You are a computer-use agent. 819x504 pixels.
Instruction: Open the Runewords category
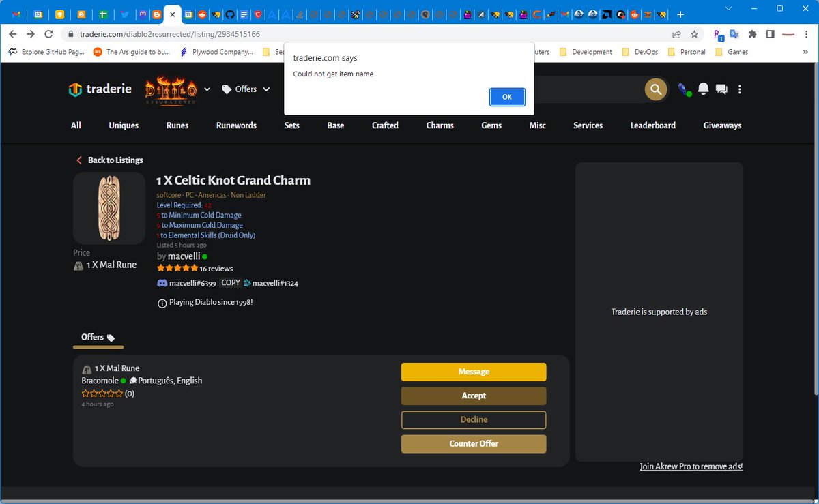236,125
